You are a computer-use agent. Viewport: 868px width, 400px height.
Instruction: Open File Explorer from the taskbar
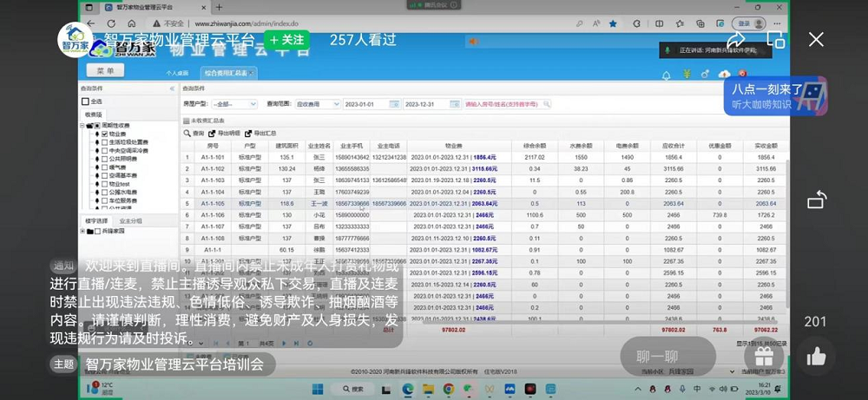click(428, 389)
